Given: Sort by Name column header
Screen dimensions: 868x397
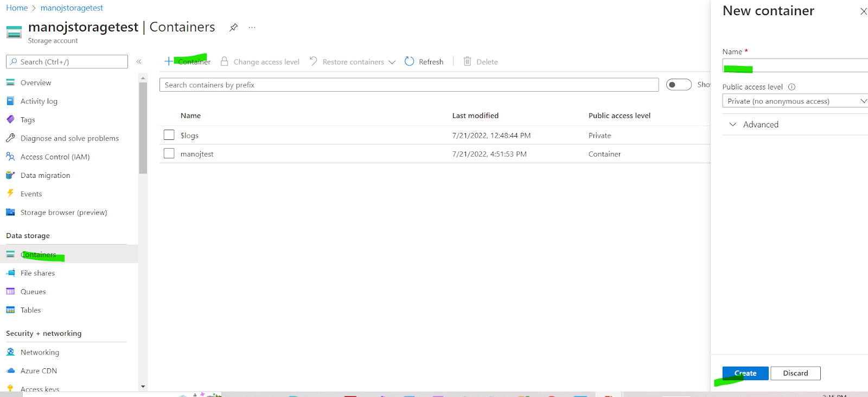Looking at the screenshot, I should coord(190,116).
